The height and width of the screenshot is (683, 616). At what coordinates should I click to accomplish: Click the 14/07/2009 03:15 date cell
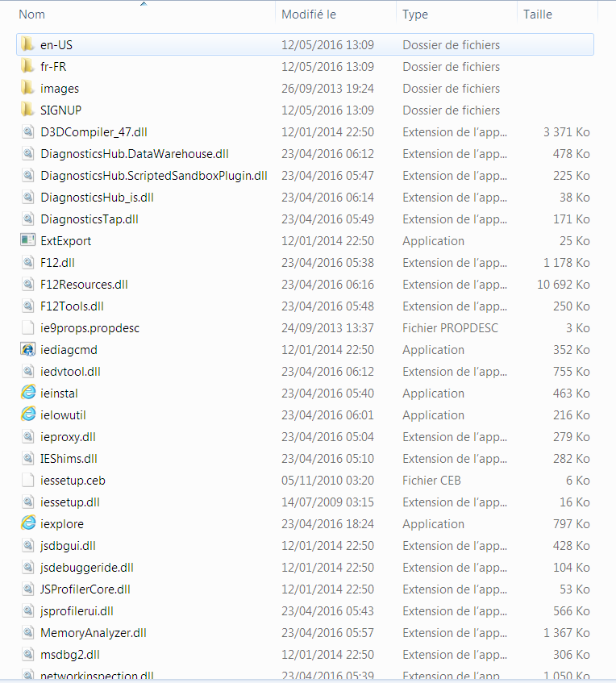(327, 502)
